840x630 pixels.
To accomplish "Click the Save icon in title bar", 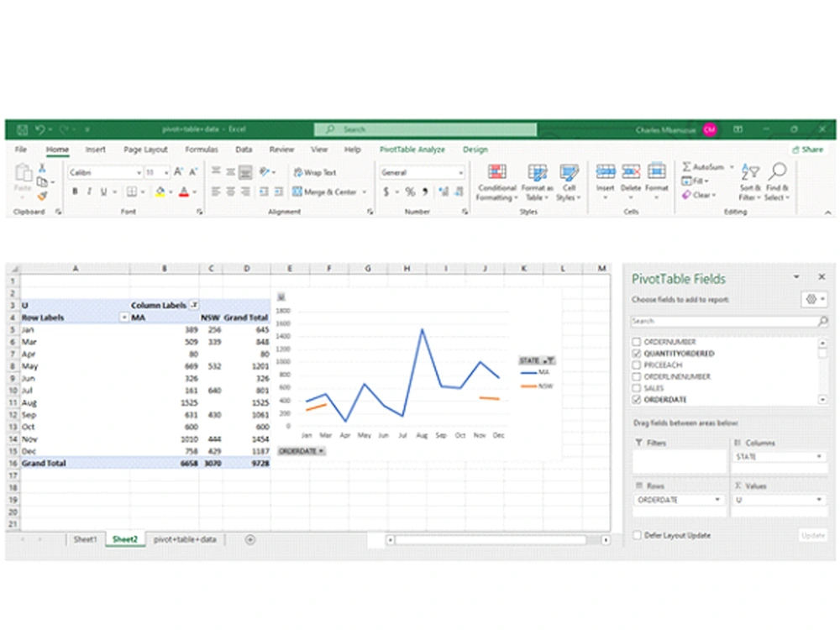I will point(23,129).
